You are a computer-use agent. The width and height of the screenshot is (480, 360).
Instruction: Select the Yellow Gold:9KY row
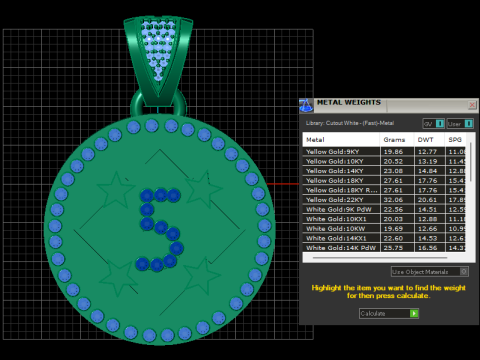tap(384, 152)
